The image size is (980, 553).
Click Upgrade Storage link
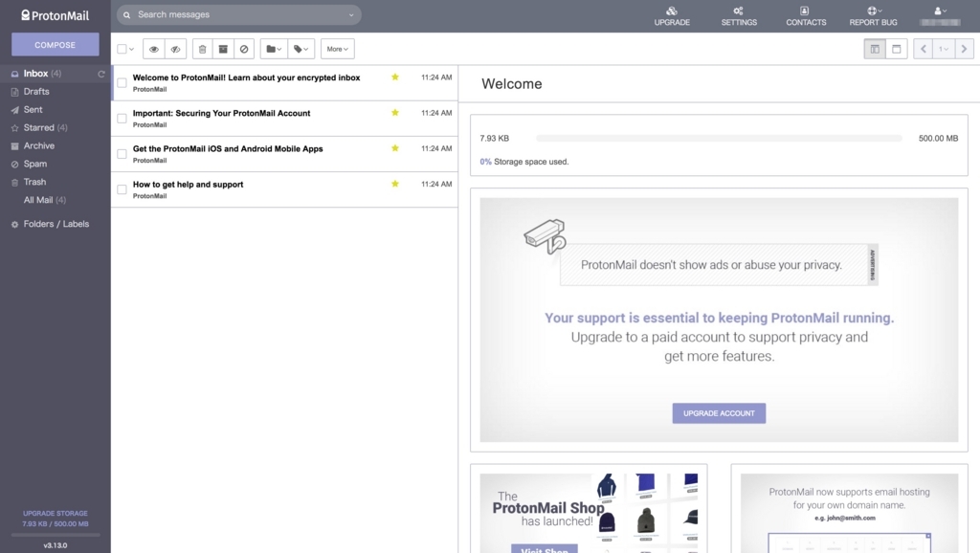coord(55,513)
